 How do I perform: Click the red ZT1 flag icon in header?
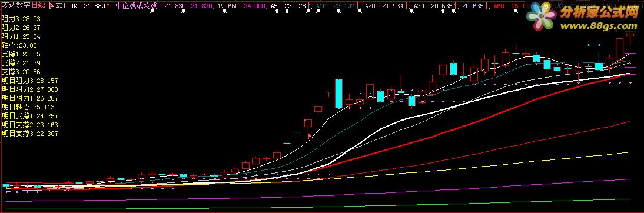51,6
